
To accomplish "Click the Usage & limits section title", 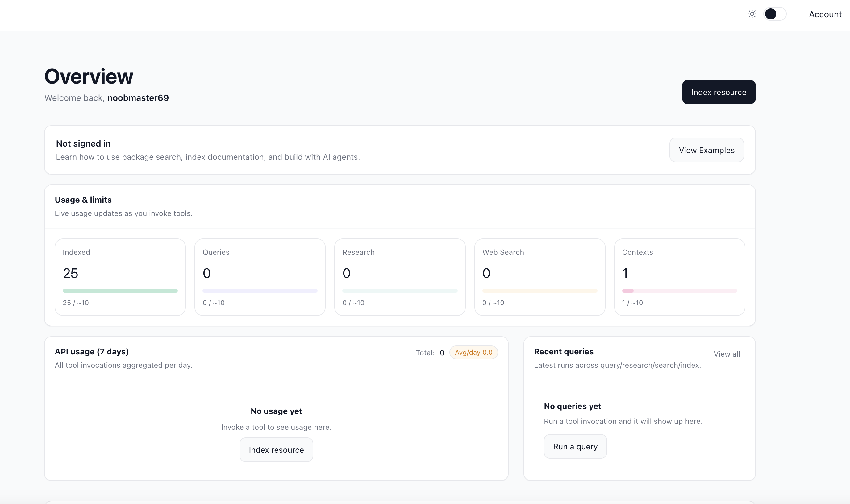I will [x=83, y=200].
